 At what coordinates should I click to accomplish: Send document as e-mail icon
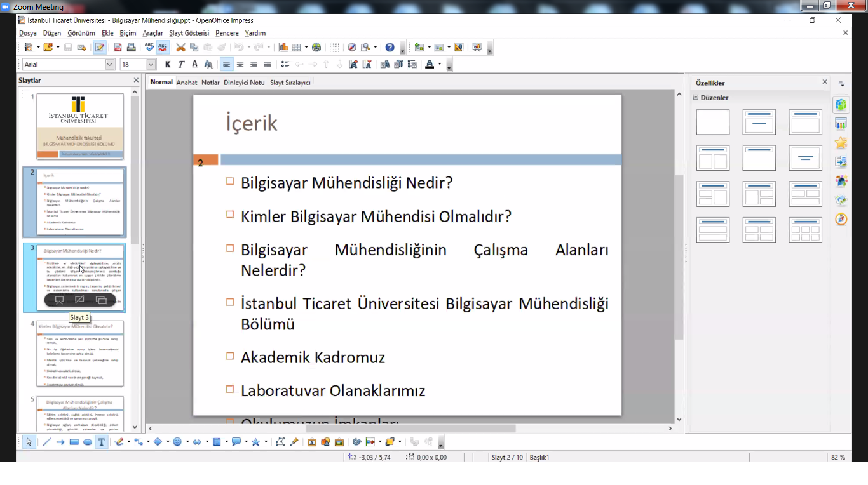[81, 48]
